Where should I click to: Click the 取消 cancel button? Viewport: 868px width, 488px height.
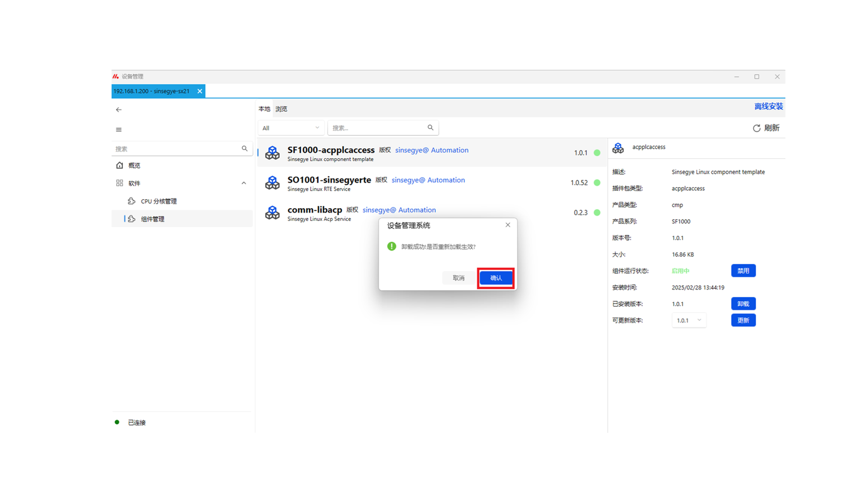[x=458, y=278]
